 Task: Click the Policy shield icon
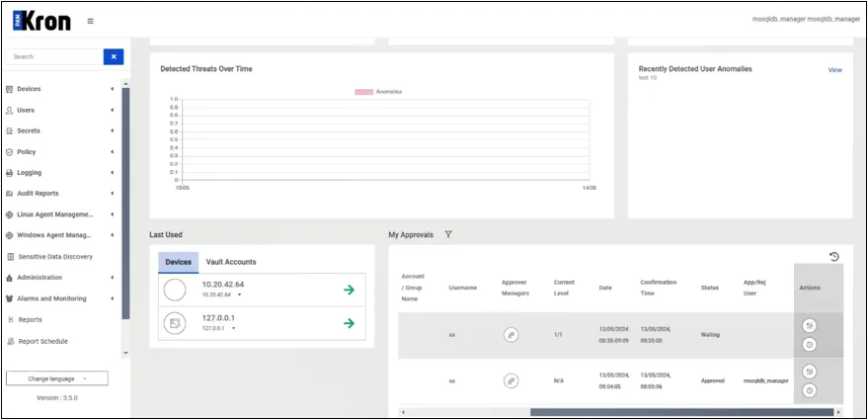tap(10, 152)
